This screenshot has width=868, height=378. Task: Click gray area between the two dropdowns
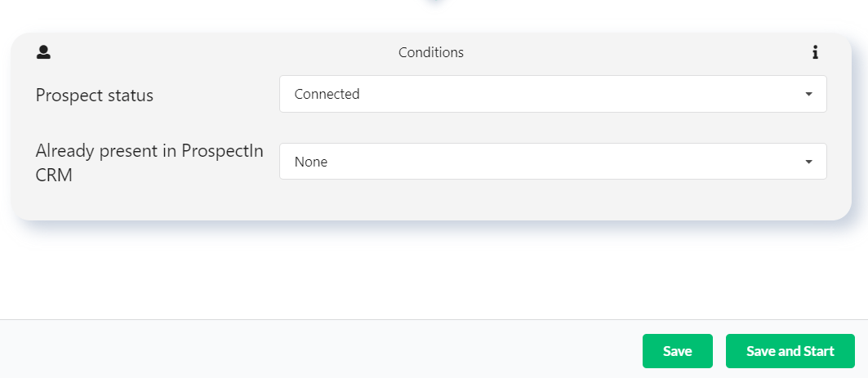click(553, 128)
